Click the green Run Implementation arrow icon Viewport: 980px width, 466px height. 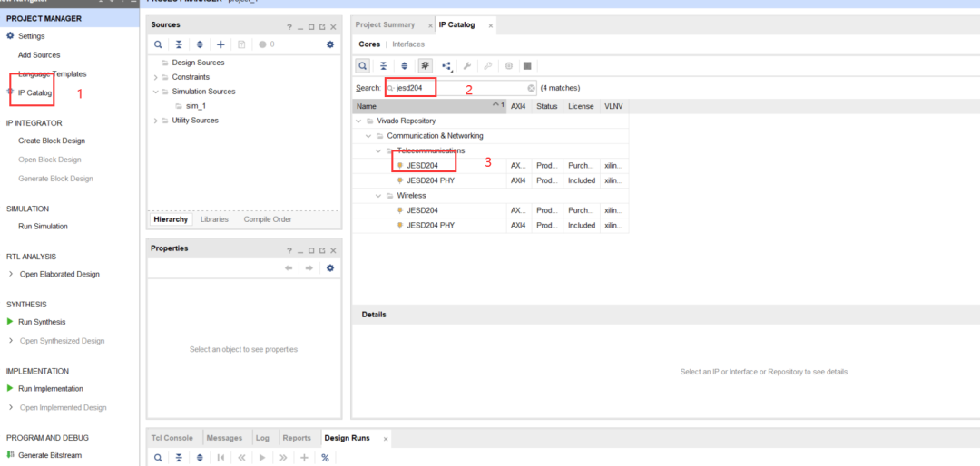click(x=10, y=389)
